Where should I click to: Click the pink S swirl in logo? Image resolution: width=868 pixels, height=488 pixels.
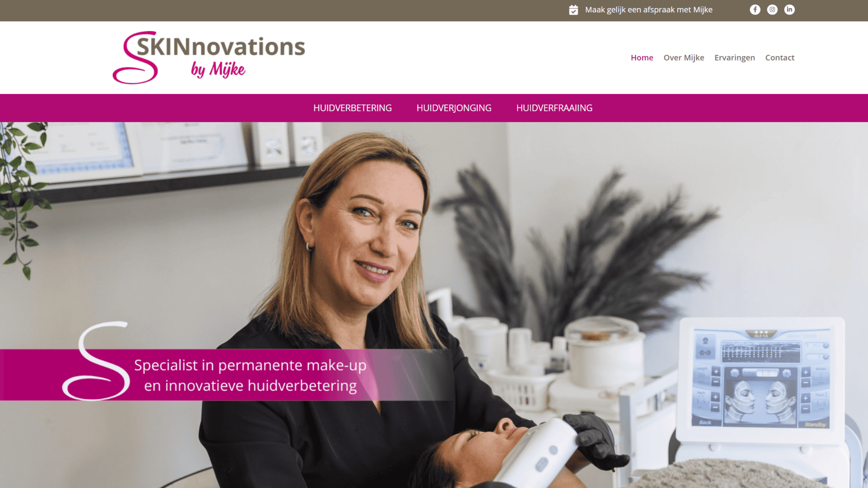click(x=135, y=57)
